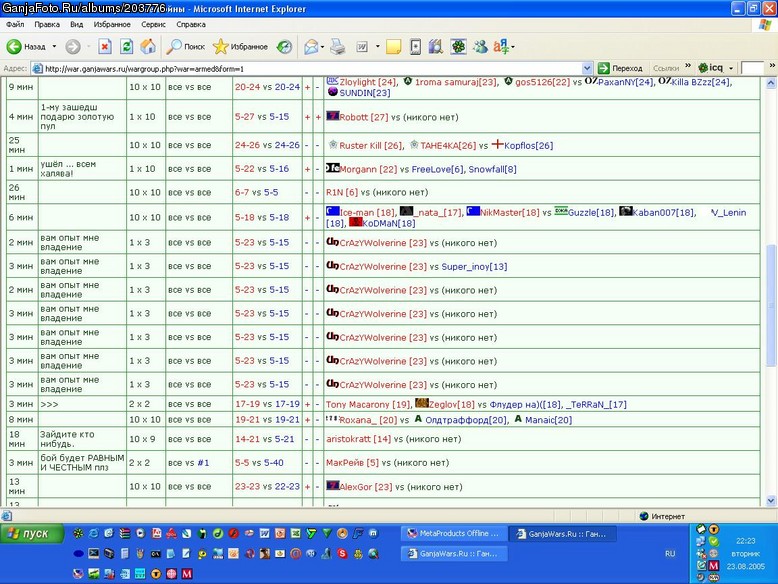The height and width of the screenshot is (584, 778).
Task: Click the red M icon in the system tray
Action: click(x=713, y=566)
